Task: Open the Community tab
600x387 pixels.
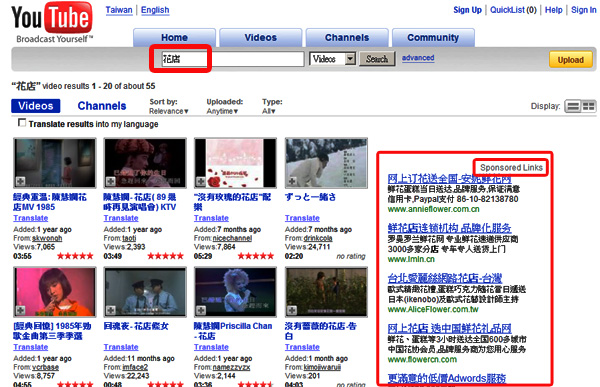Action: pos(433,38)
